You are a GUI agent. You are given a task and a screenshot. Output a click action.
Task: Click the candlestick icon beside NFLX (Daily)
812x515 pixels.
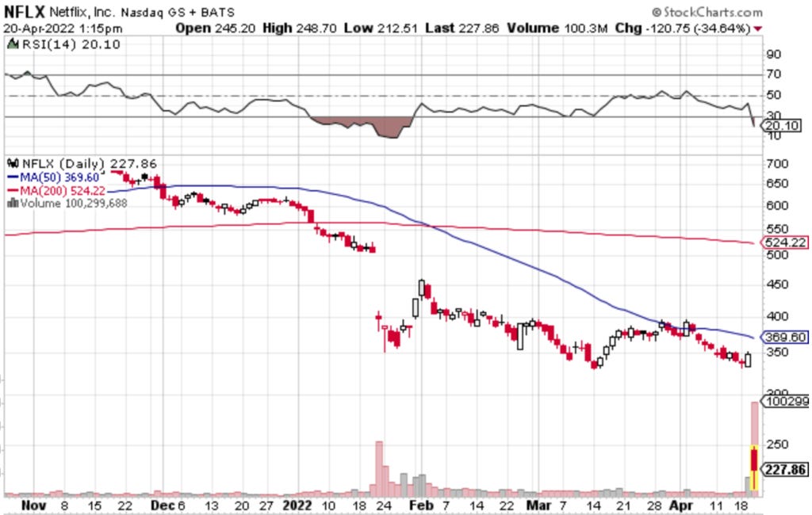click(x=13, y=163)
